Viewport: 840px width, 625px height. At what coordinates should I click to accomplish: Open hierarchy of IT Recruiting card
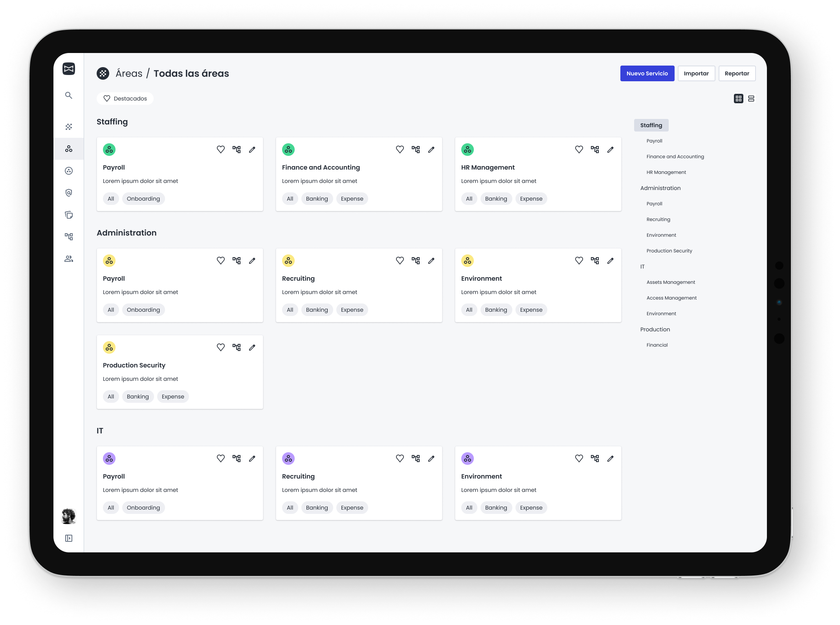[x=416, y=459]
